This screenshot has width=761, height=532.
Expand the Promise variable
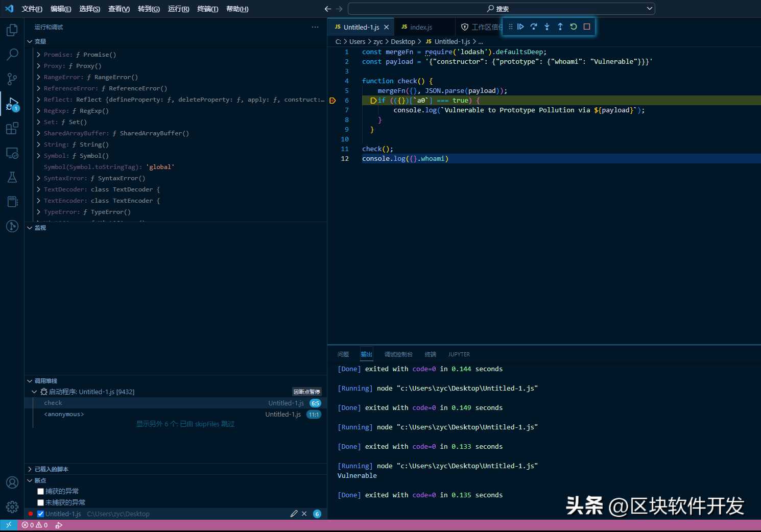38,55
